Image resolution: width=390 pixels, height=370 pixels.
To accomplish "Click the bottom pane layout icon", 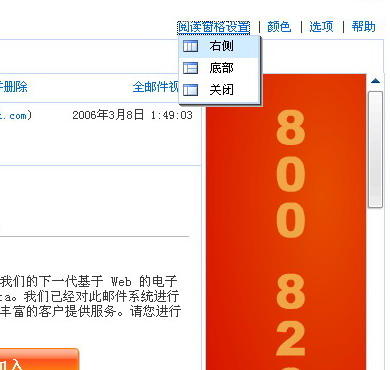I will (x=190, y=68).
